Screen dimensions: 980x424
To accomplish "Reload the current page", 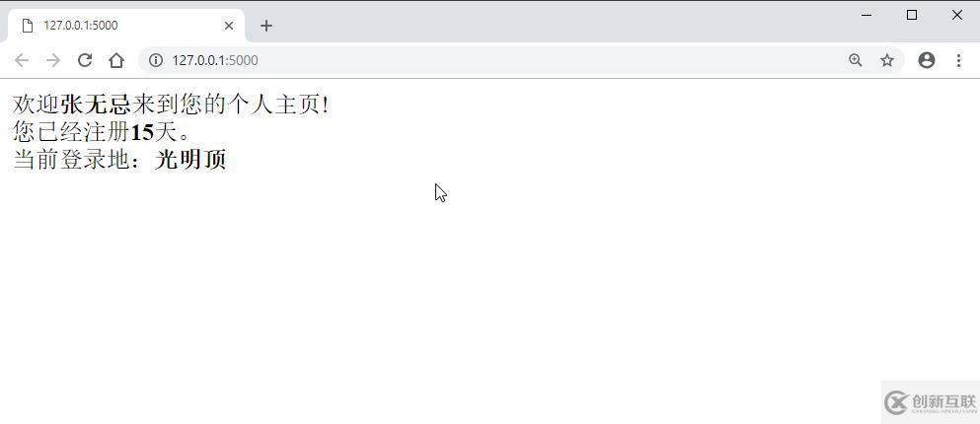I will click(x=84, y=60).
